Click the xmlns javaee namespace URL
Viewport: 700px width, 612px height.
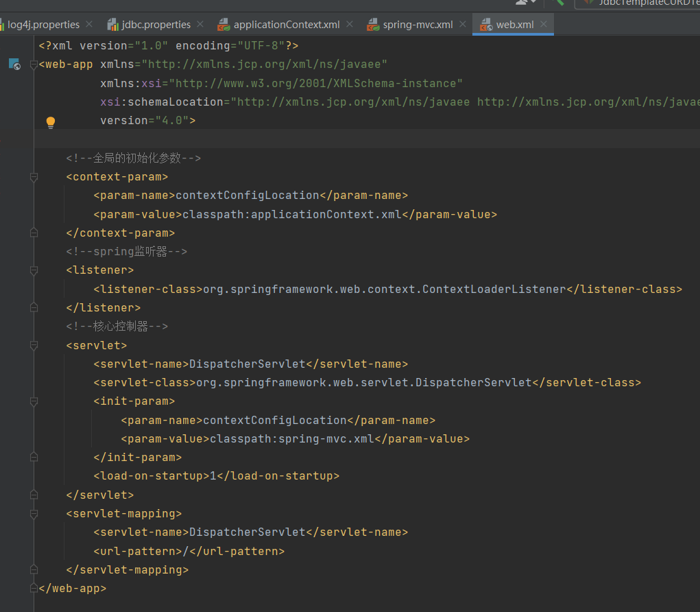[x=264, y=64]
